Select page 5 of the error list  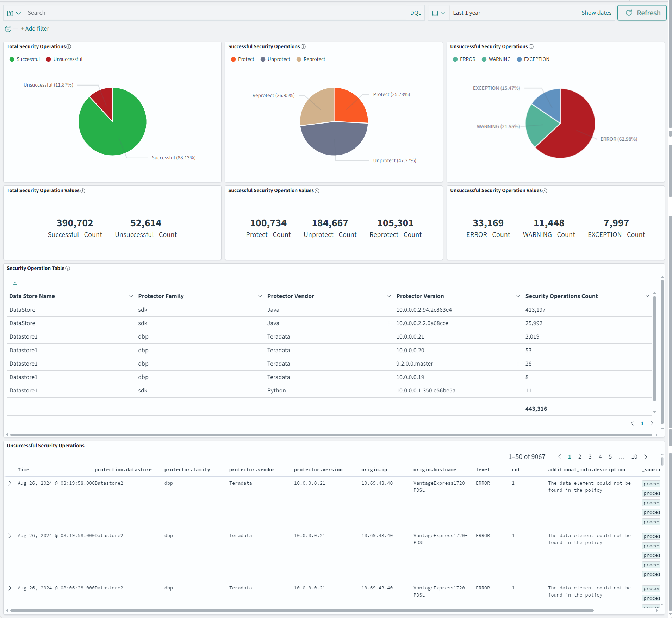coord(610,456)
